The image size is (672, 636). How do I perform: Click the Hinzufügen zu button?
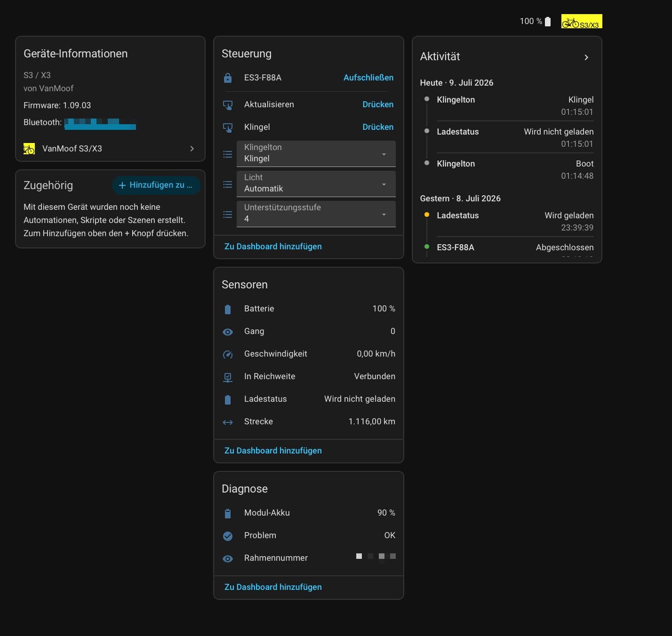(156, 185)
